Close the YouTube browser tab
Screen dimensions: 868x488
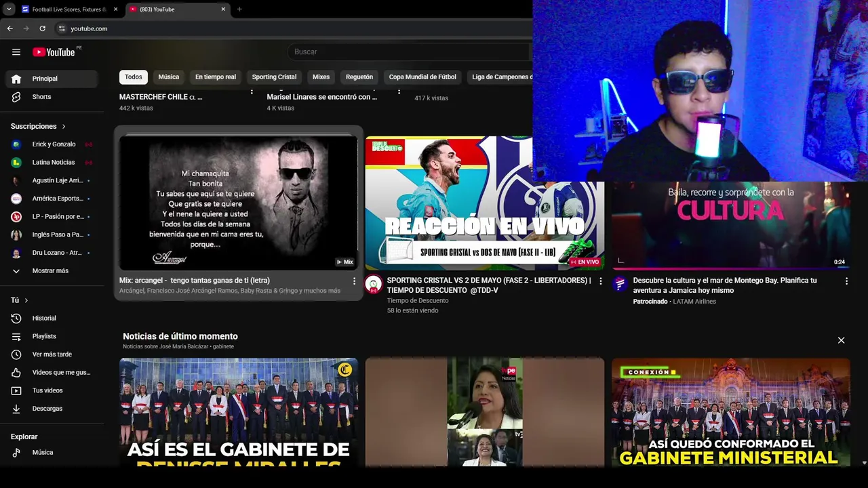(223, 9)
